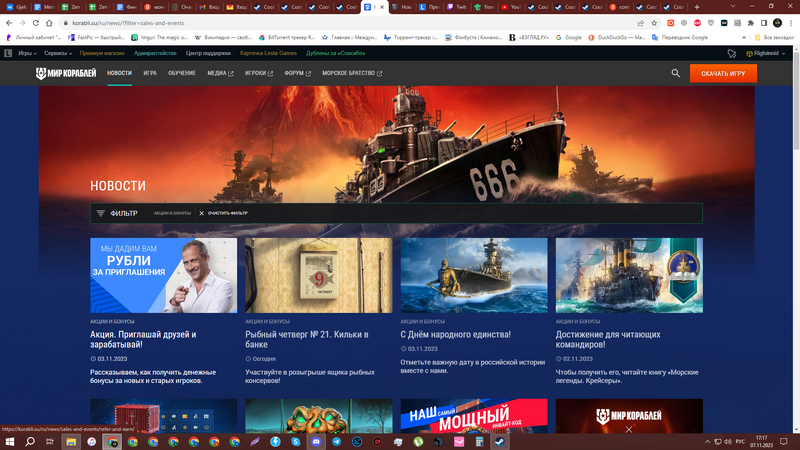
Task: Click the 'Рубли за приглашения' card image
Action: click(x=164, y=276)
